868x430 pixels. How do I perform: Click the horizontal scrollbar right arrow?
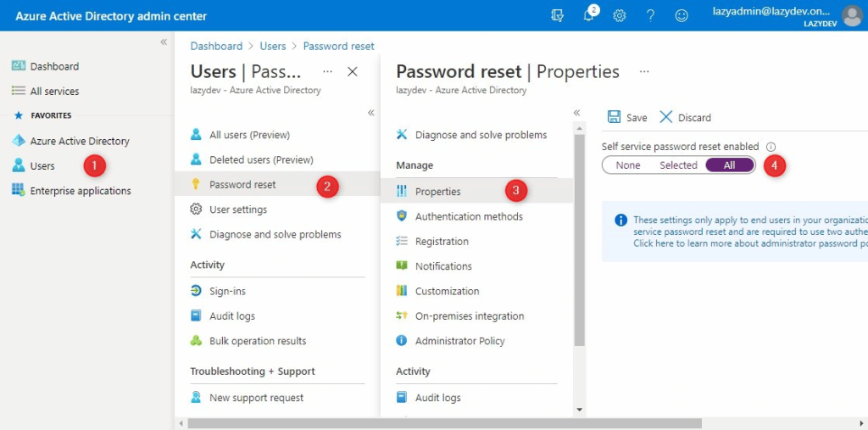862,423
